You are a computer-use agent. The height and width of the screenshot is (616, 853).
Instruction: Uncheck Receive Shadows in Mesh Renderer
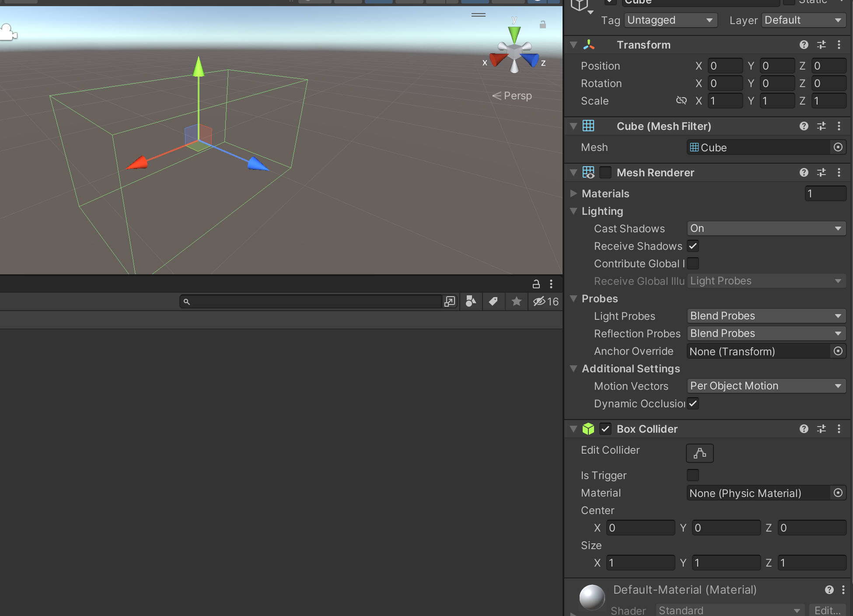pyautogui.click(x=692, y=246)
